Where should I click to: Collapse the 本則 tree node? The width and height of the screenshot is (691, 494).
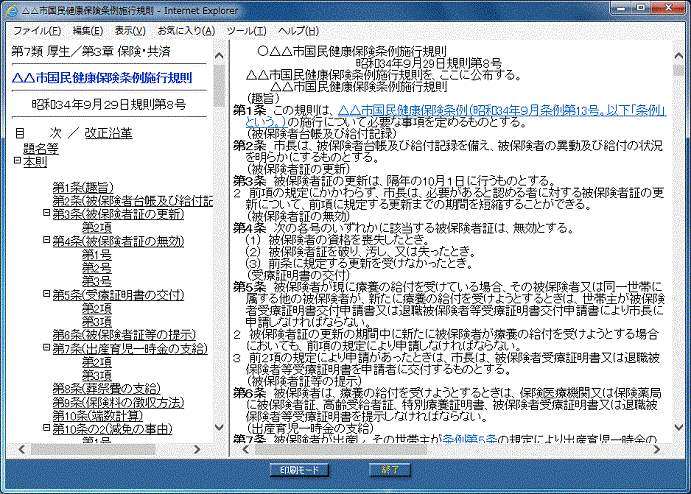17,160
